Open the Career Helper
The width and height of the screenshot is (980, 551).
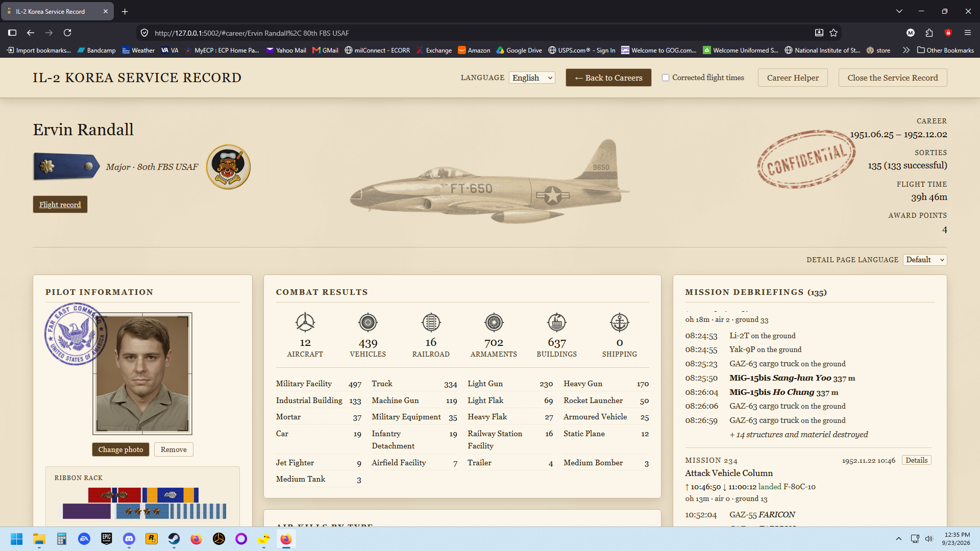[793, 78]
